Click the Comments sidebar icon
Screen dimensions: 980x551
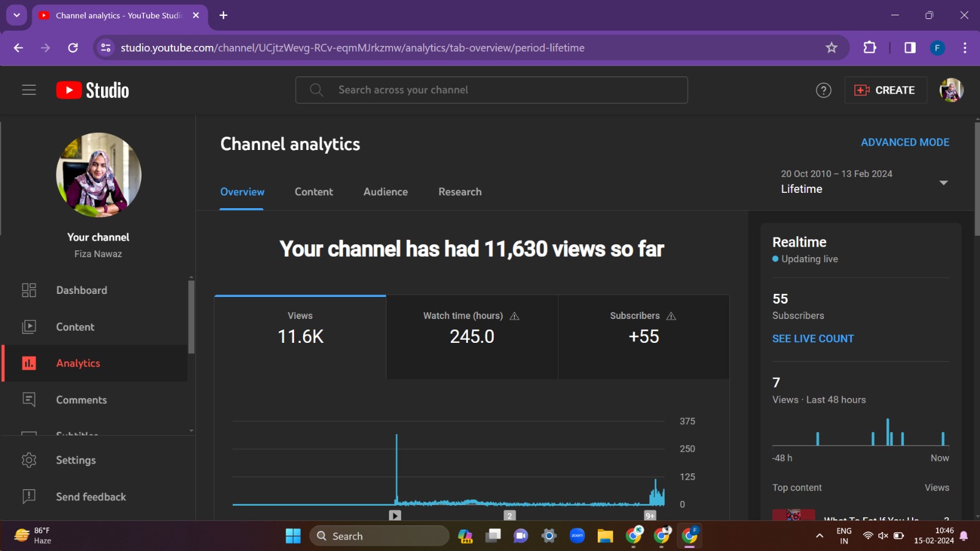click(29, 400)
